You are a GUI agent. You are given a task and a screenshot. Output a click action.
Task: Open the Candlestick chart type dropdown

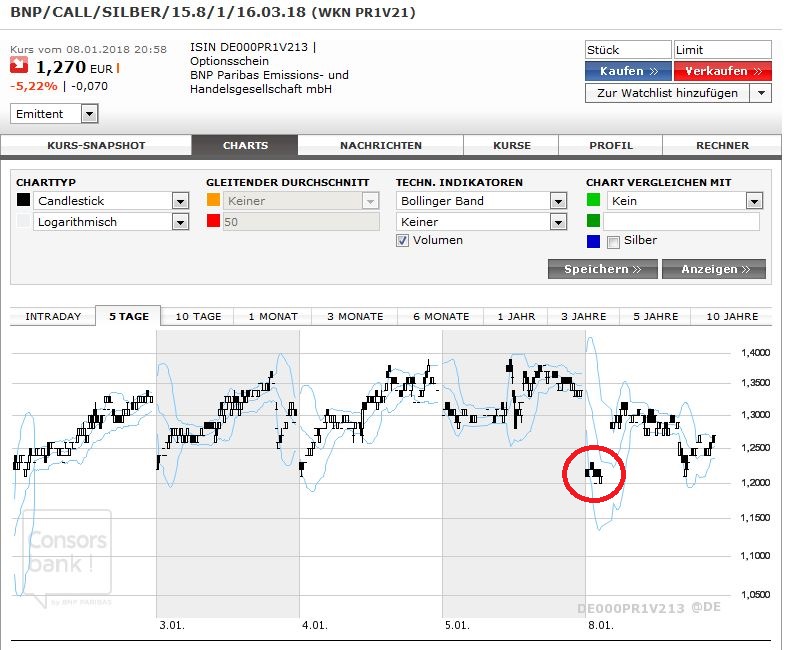tap(111, 201)
